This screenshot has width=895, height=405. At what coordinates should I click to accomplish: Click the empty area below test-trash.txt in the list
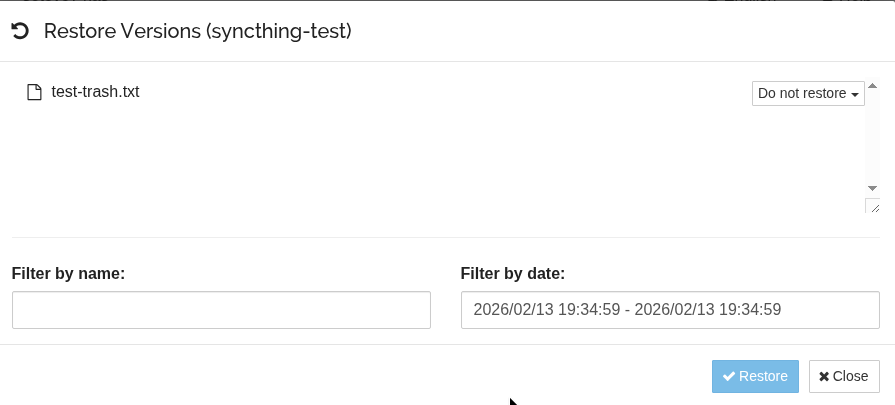(x=400, y=160)
